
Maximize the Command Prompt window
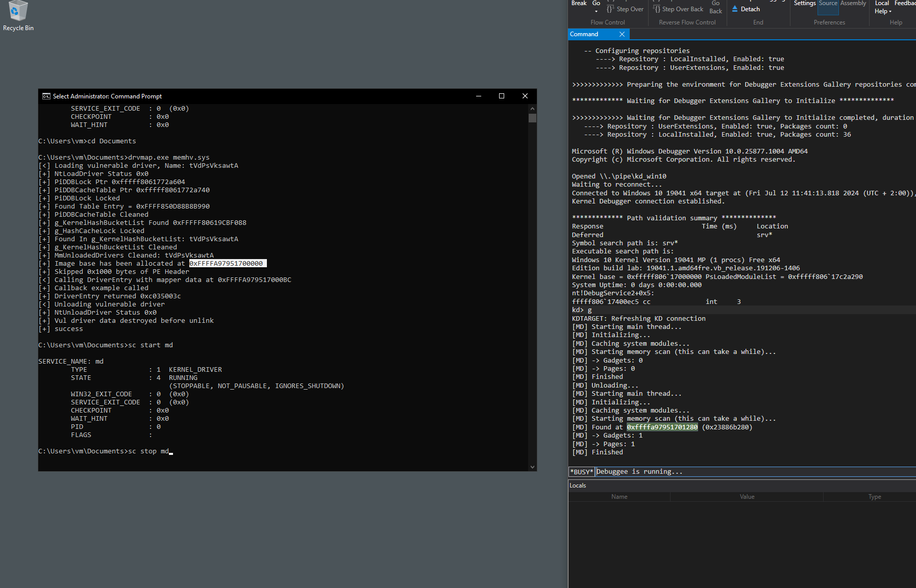pos(502,96)
